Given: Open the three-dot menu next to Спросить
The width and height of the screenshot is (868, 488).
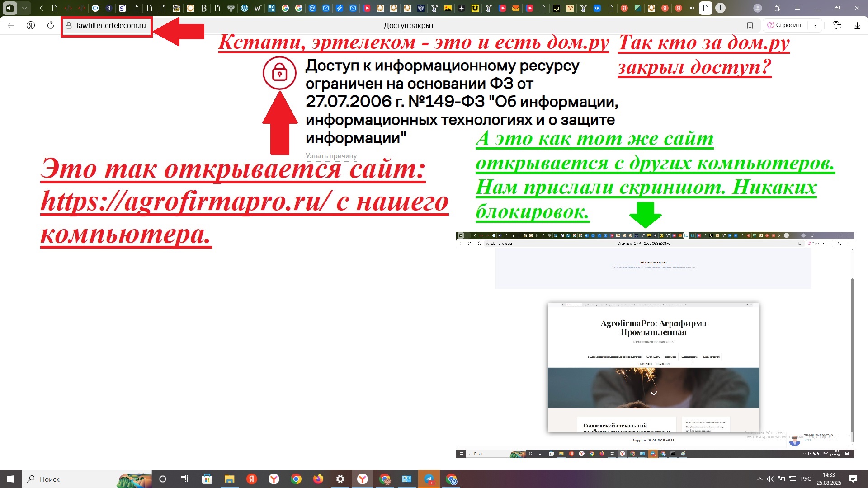Looking at the screenshot, I should tap(815, 25).
